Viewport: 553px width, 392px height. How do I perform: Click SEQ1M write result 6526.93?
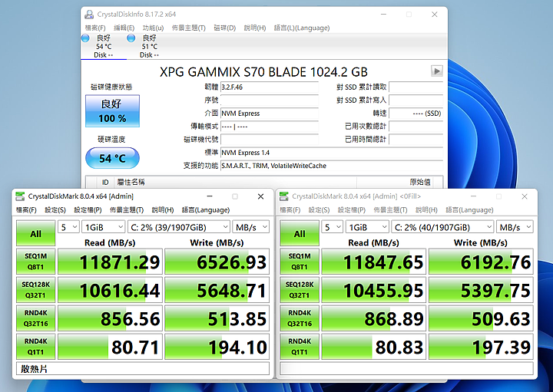click(x=217, y=262)
